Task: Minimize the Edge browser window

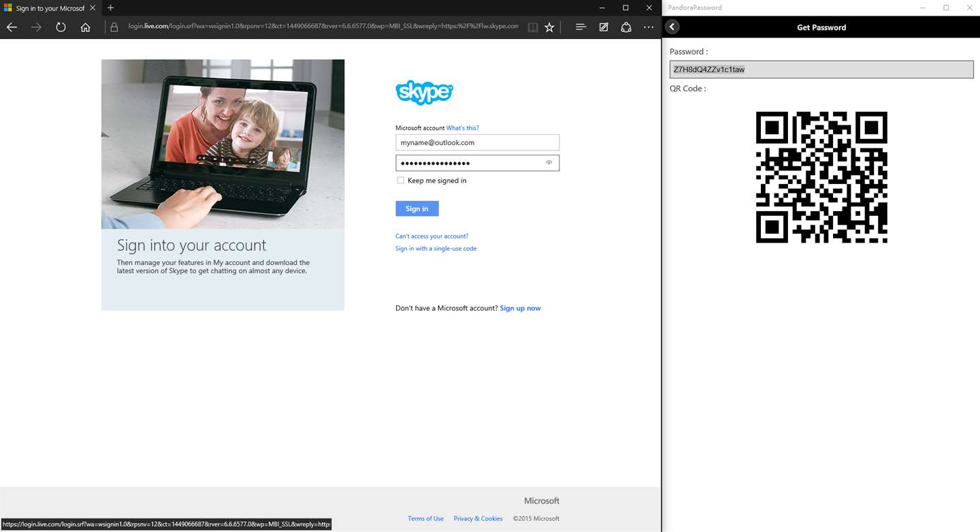Action: tap(603, 7)
